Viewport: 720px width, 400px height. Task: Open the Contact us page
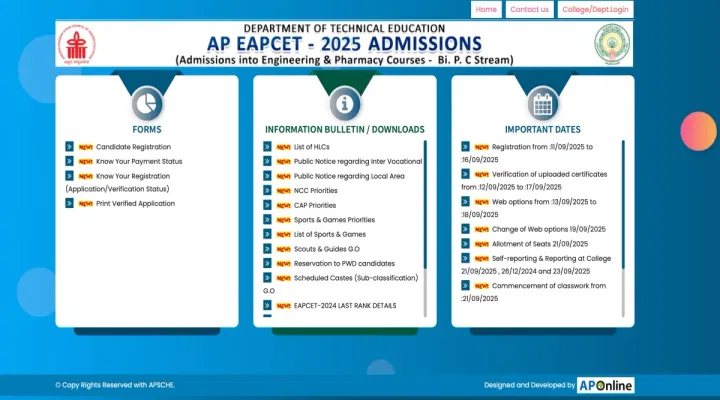(x=529, y=10)
